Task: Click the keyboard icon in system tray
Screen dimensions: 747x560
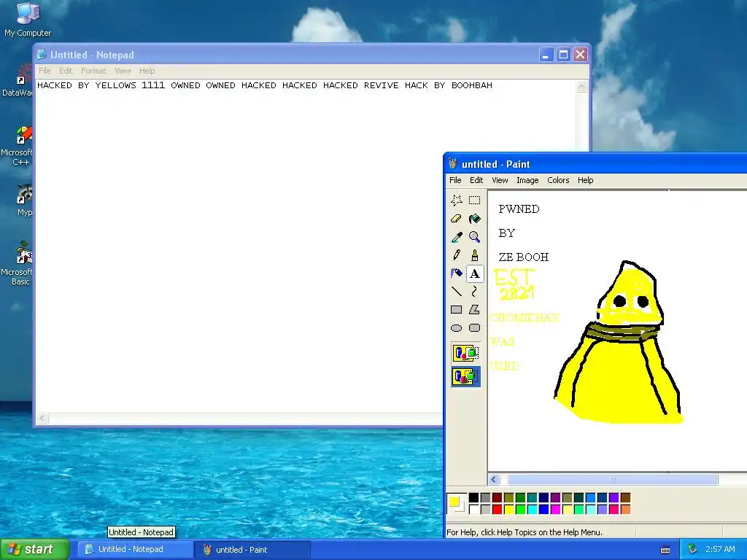Action: click(x=665, y=550)
